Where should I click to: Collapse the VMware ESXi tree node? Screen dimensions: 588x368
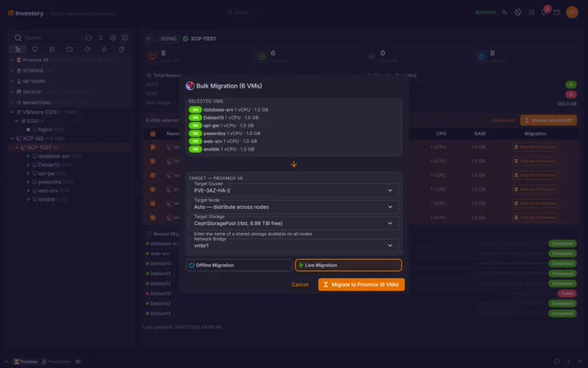tap(12, 112)
